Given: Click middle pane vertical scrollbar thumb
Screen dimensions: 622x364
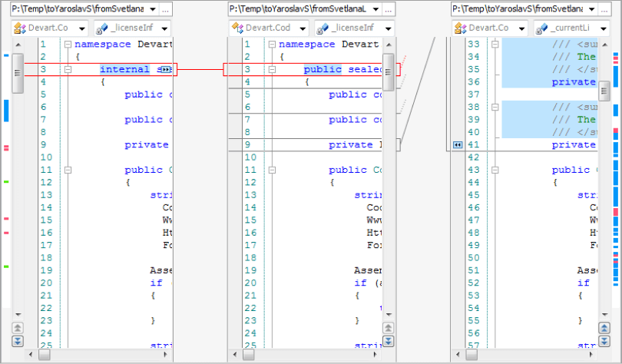Looking at the screenshot, I should pyautogui.click(x=389, y=72).
